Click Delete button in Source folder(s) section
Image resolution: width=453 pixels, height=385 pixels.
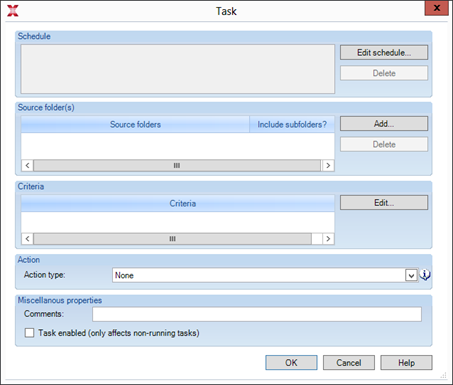(x=384, y=144)
